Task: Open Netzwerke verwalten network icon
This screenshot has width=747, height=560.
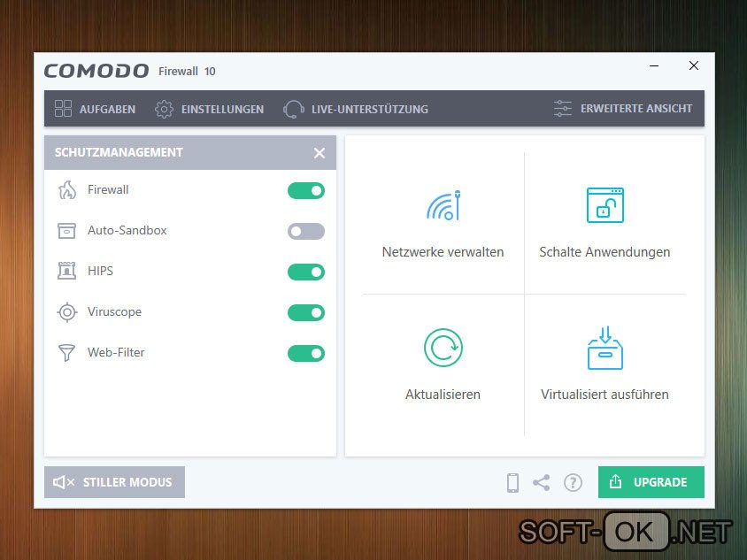Action: pyautogui.click(x=443, y=205)
